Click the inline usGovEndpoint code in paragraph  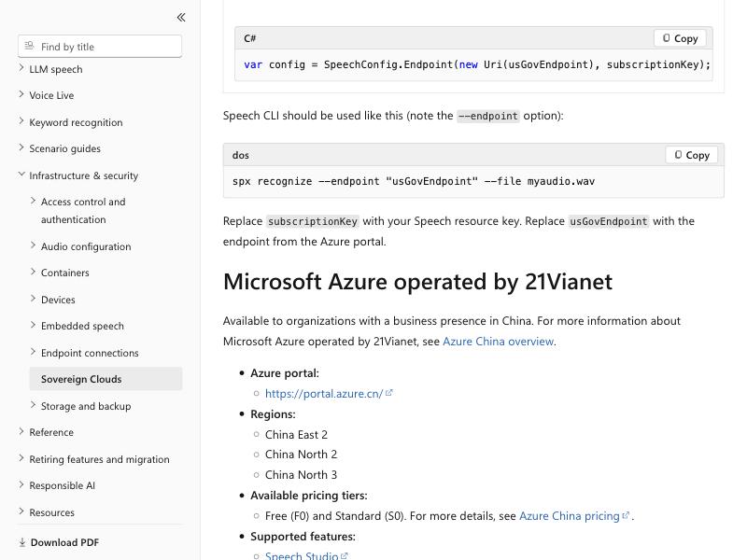[x=609, y=221]
